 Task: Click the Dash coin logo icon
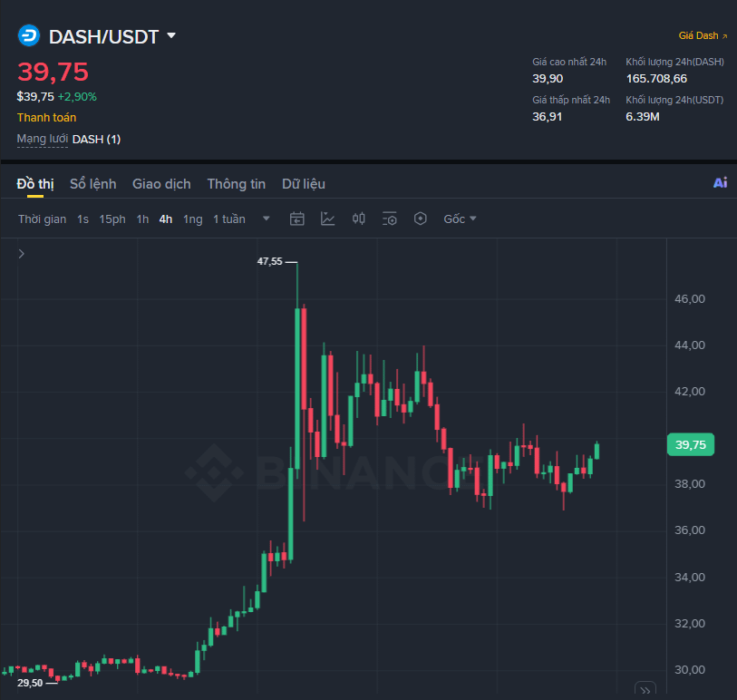tap(29, 35)
